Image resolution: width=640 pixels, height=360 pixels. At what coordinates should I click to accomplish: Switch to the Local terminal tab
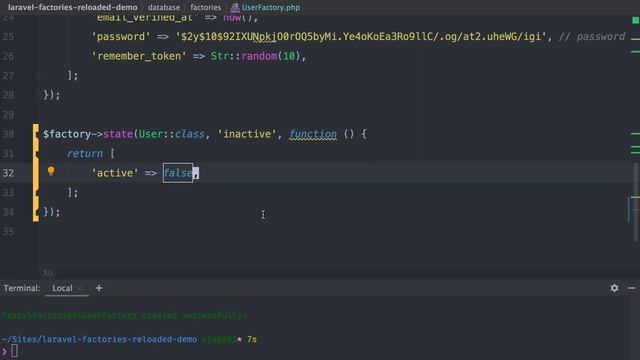pos(62,288)
